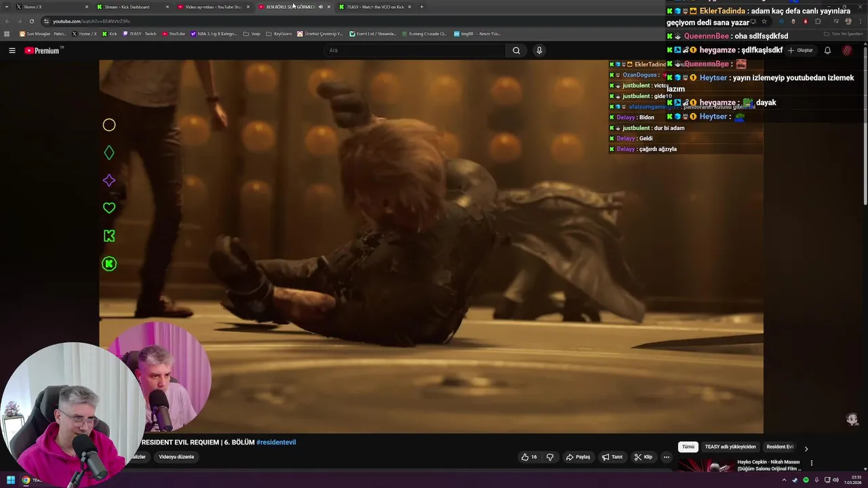The width and height of the screenshot is (868, 488).
Task: Open YouTube notifications bell
Action: point(827,50)
